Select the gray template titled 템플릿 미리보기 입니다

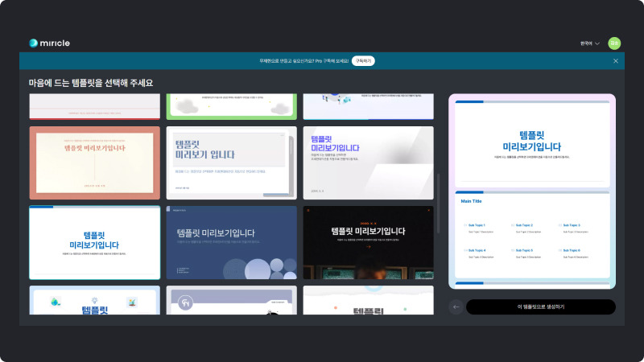231,163
